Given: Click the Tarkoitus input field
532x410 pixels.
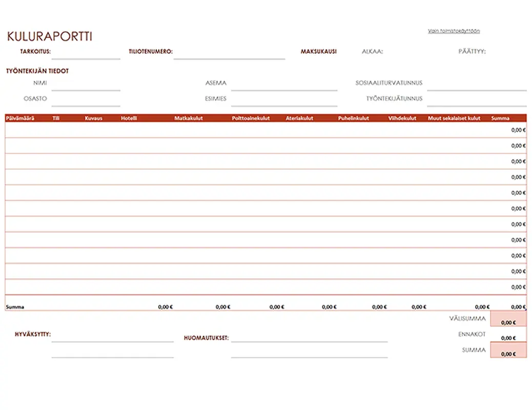Looking at the screenshot, I should click(86, 53).
